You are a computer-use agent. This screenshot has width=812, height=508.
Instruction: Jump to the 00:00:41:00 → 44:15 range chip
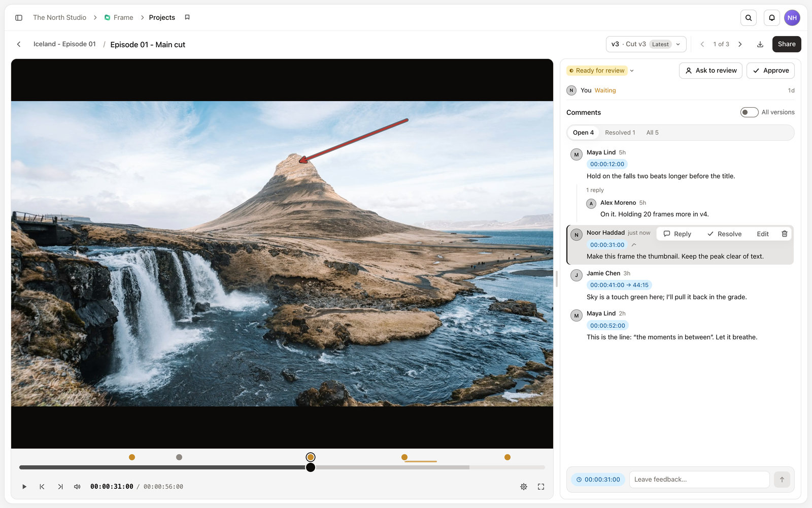(x=619, y=285)
